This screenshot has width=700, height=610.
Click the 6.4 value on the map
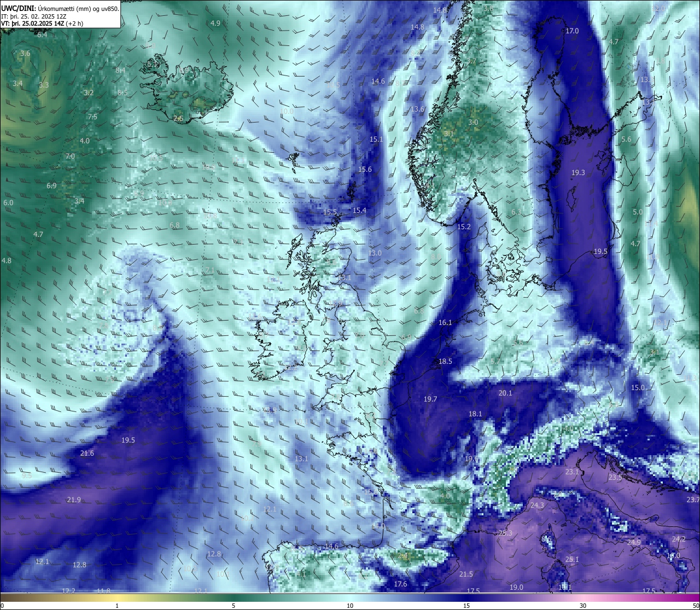click(42, 34)
